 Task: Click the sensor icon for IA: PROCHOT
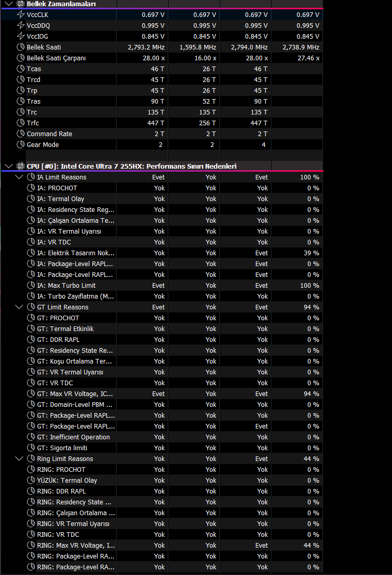click(x=31, y=188)
